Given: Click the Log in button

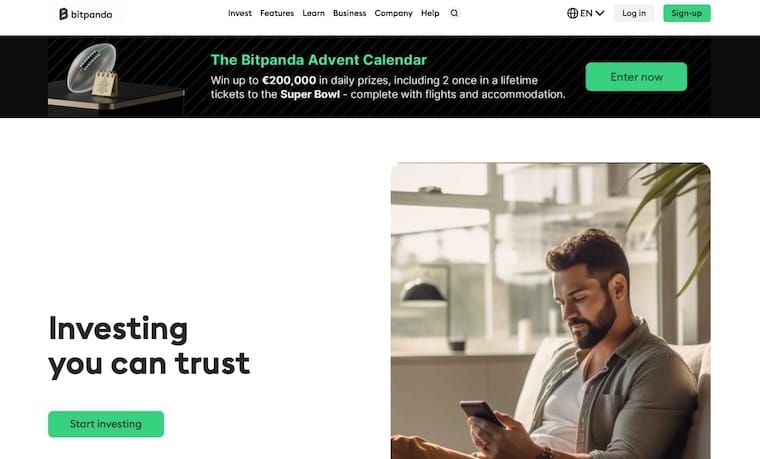Looking at the screenshot, I should (x=634, y=13).
